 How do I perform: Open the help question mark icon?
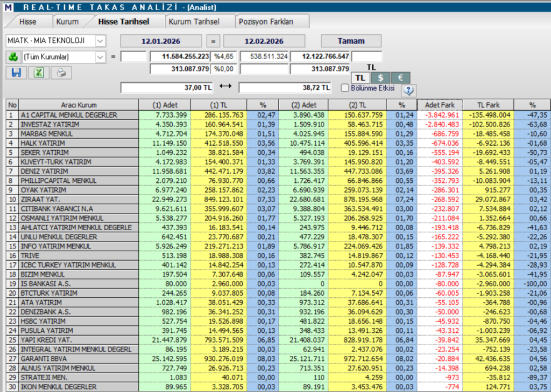408,90
